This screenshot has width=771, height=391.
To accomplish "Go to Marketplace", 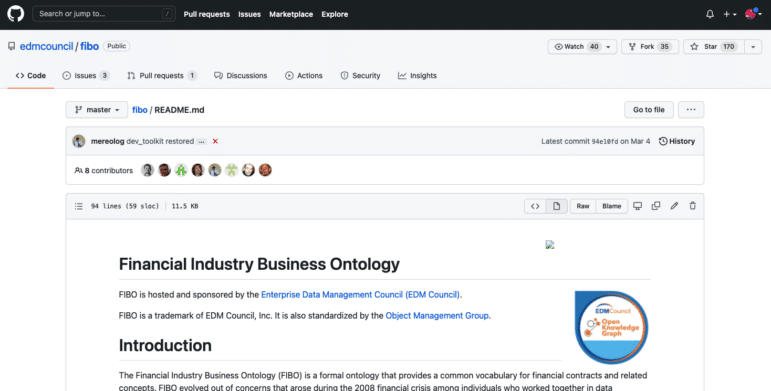I will (291, 14).
